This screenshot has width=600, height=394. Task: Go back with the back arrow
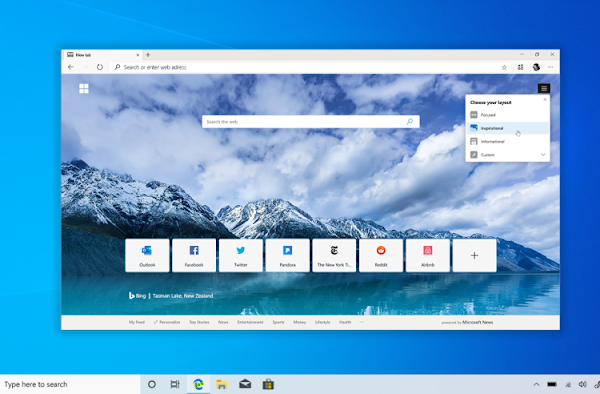(x=71, y=67)
